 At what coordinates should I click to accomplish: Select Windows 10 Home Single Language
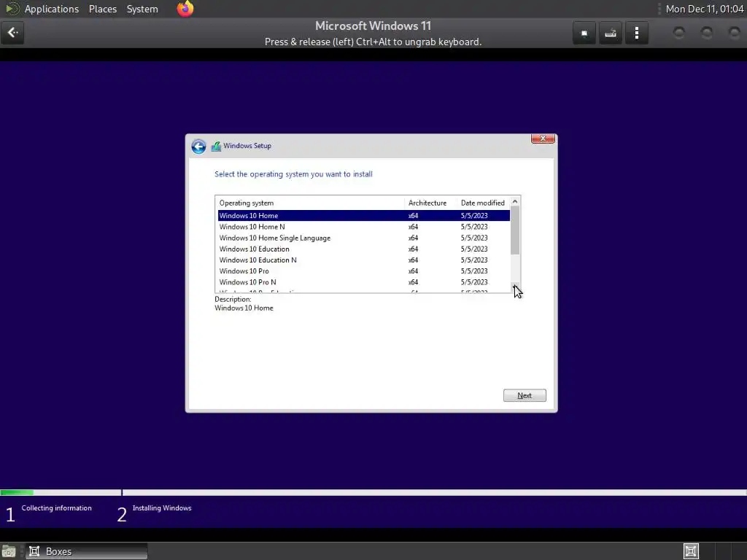pyautogui.click(x=363, y=238)
